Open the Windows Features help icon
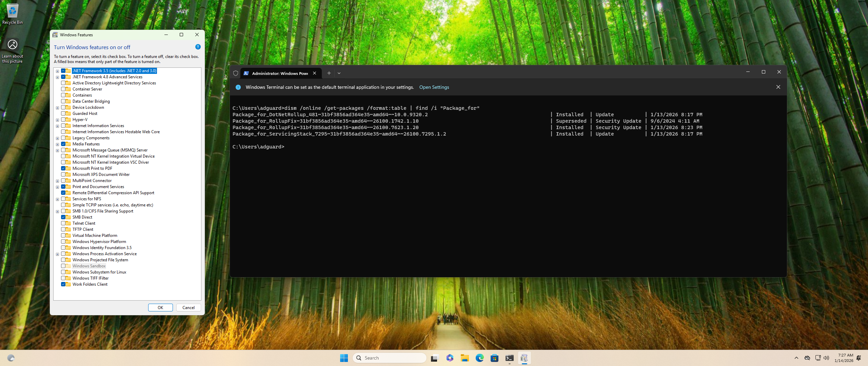 click(x=198, y=47)
